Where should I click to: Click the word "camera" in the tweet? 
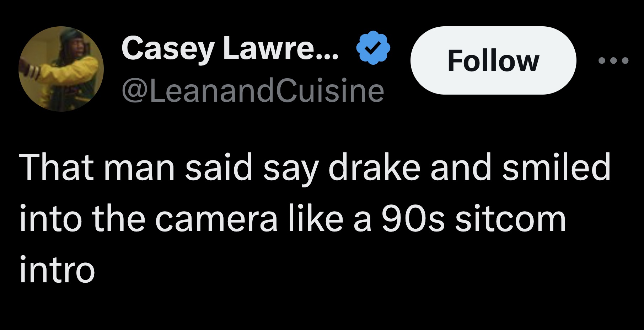216,219
